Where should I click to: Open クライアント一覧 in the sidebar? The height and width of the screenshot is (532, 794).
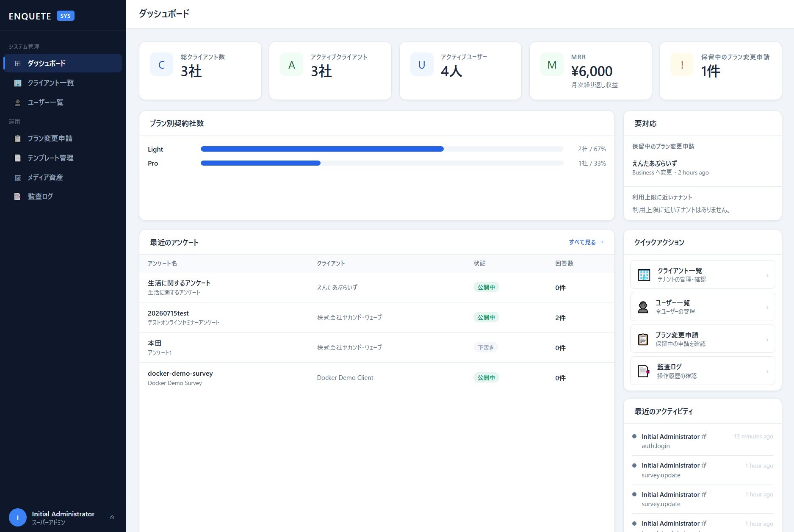click(x=63, y=83)
